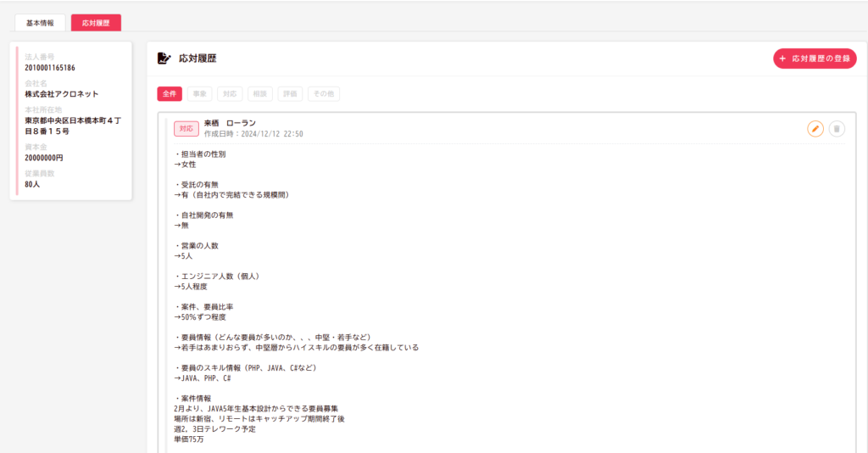Click the pencil edit icon on the record
This screenshot has width=868, height=453.
(x=815, y=129)
